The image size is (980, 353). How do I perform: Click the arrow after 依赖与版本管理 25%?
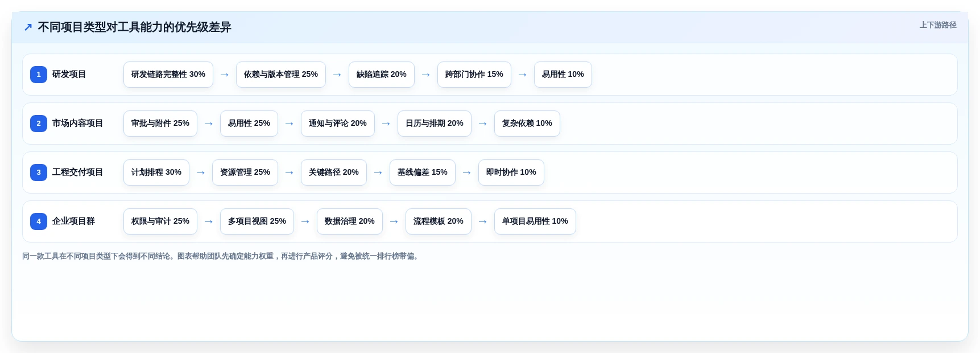click(337, 75)
